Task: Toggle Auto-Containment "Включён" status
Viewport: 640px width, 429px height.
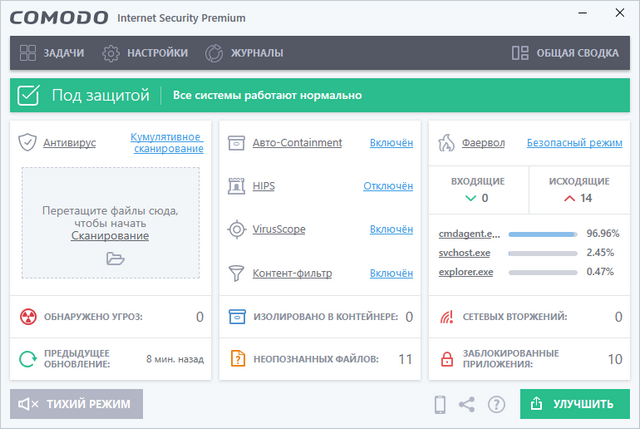Action: point(391,143)
